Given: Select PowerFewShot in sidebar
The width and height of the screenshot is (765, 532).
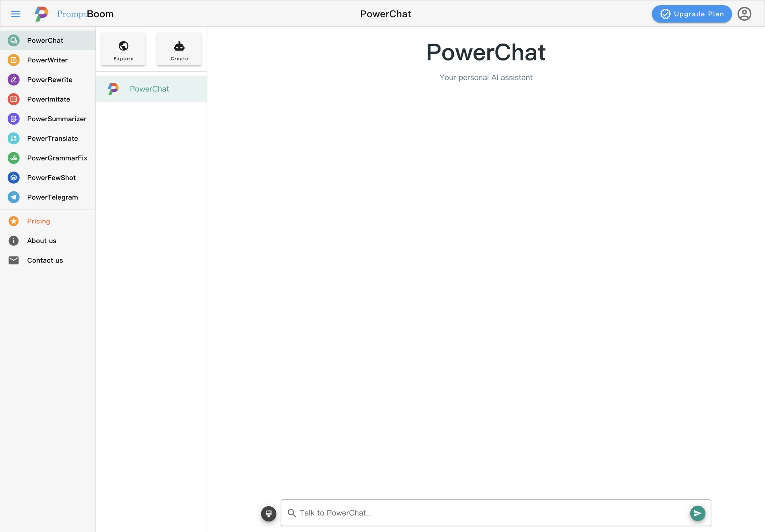Looking at the screenshot, I should pos(48,178).
